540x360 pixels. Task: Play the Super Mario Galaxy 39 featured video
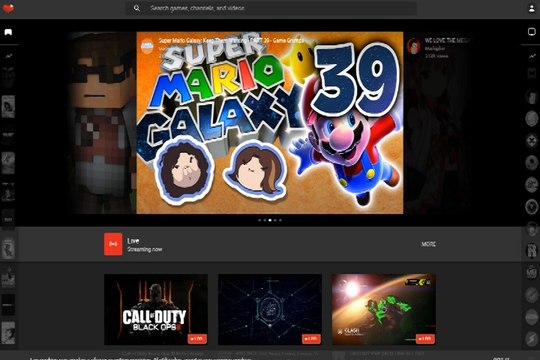[270, 123]
